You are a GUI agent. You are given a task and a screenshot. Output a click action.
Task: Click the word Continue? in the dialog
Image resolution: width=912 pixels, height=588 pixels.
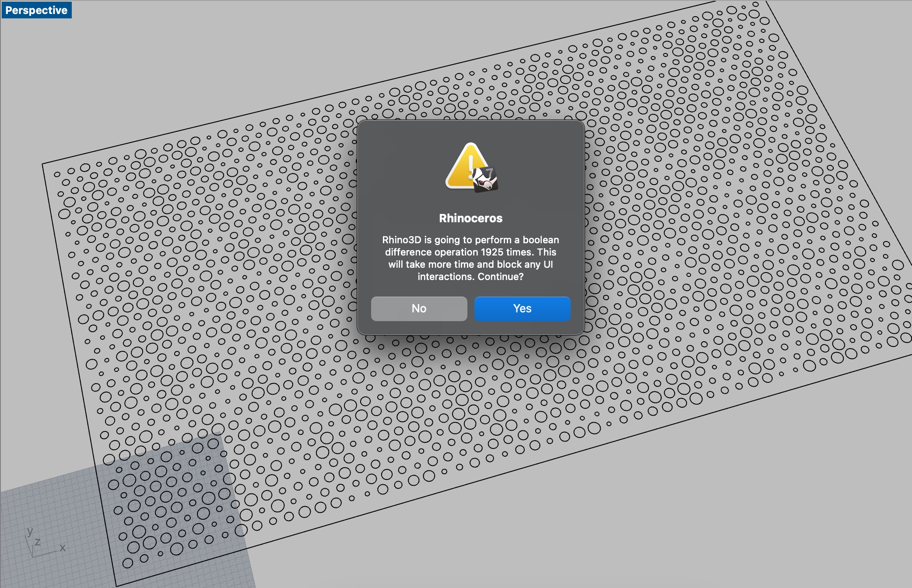point(500,276)
